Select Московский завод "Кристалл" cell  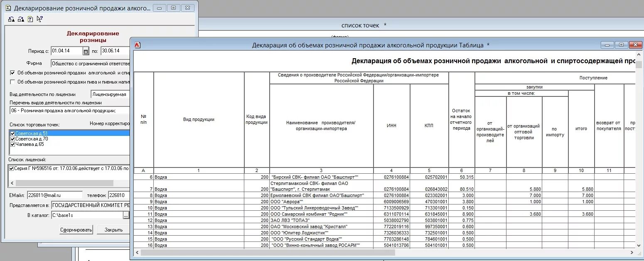322,227
